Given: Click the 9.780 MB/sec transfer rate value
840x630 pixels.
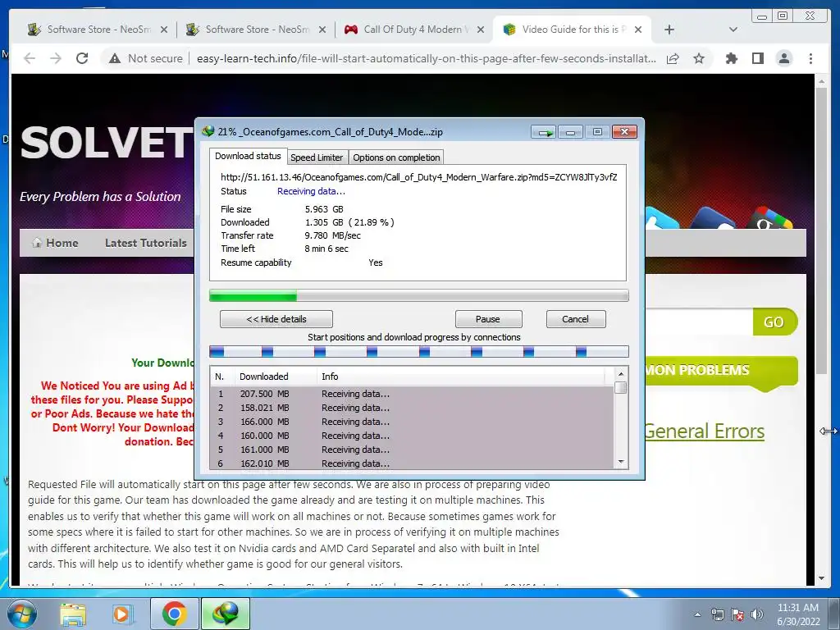Looking at the screenshot, I should 333,235.
